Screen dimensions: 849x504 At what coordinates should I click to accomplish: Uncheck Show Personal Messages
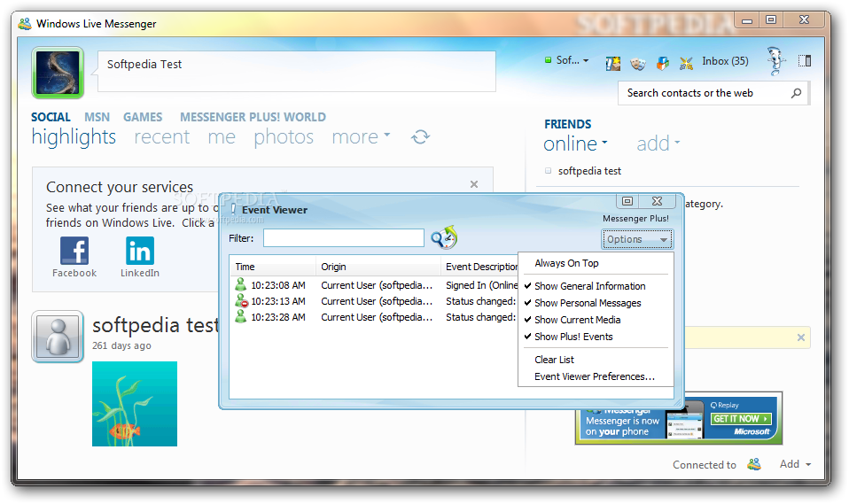click(x=596, y=303)
